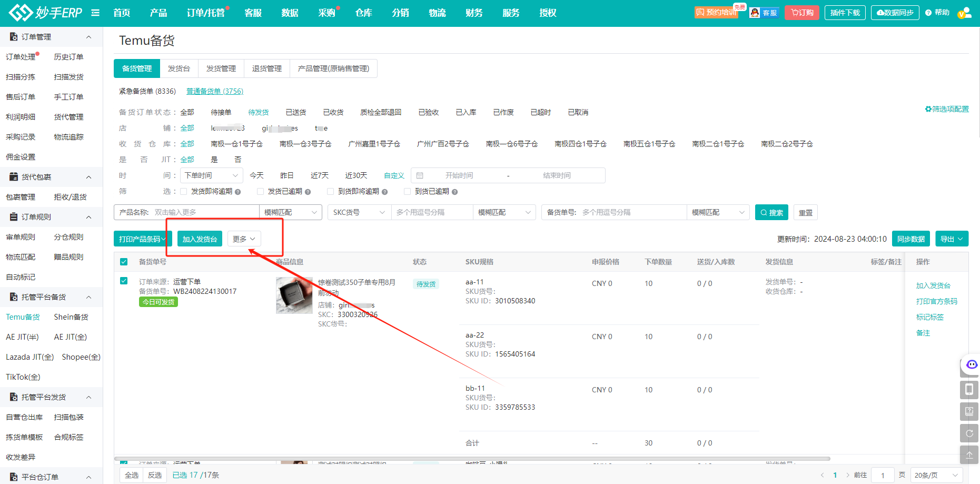Viewport: 980px width, 484px height.
Task: Open the 普通备货单 (3756) link
Action: point(215,91)
